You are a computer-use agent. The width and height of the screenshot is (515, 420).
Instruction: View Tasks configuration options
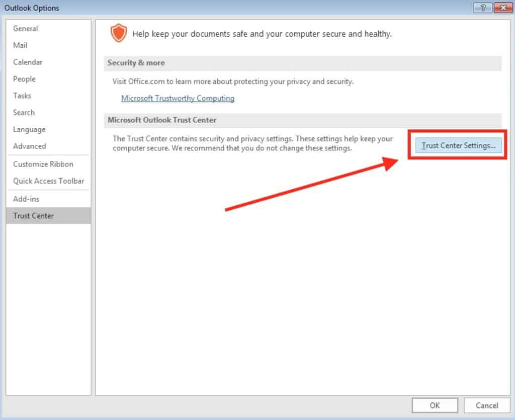pyautogui.click(x=22, y=96)
